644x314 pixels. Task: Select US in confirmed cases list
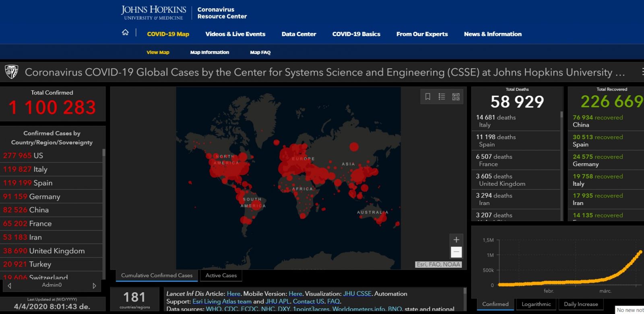tap(51, 156)
